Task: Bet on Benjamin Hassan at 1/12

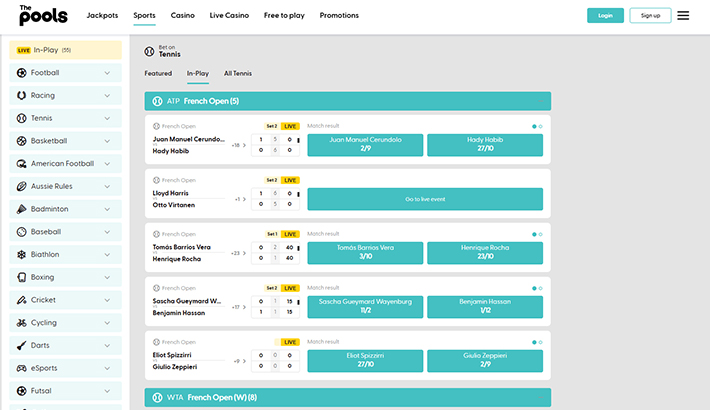Action: (485, 307)
